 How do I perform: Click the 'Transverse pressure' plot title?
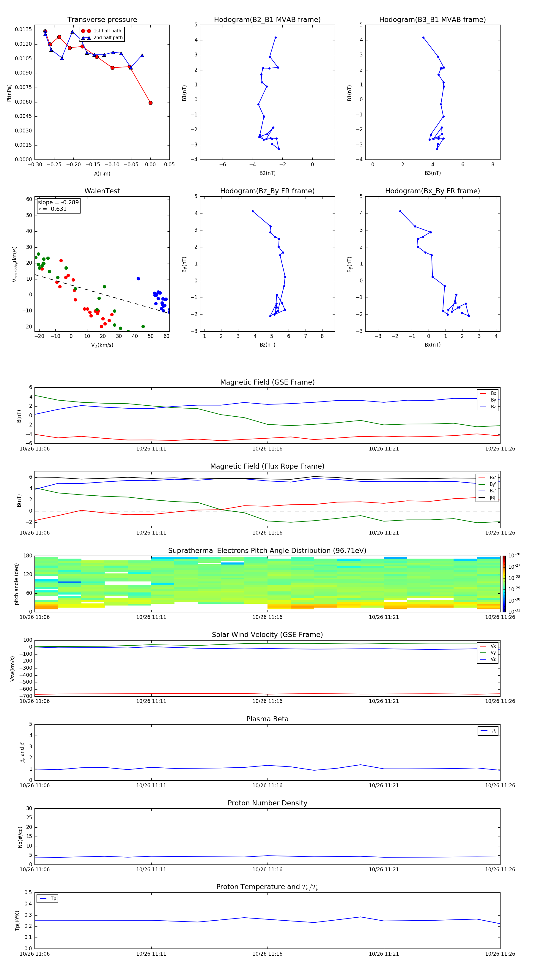pos(102,20)
